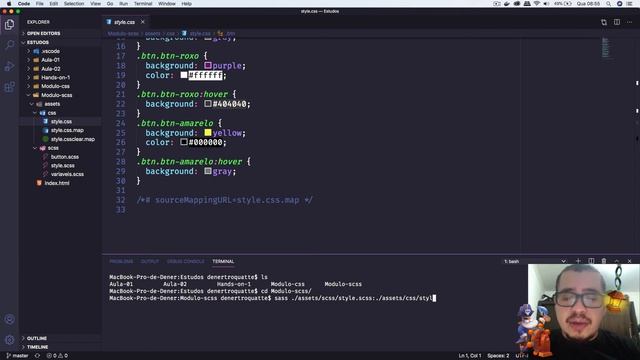Close the terminal panel

coord(629,261)
